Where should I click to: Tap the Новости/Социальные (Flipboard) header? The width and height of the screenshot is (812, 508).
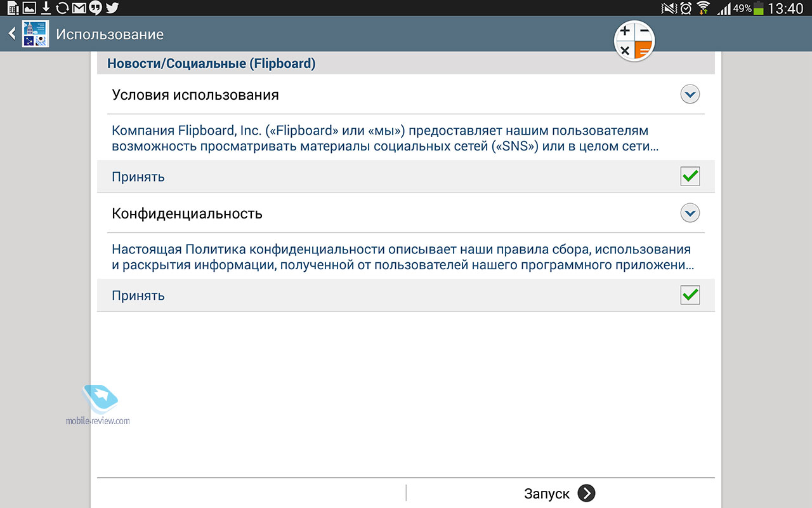[211, 63]
